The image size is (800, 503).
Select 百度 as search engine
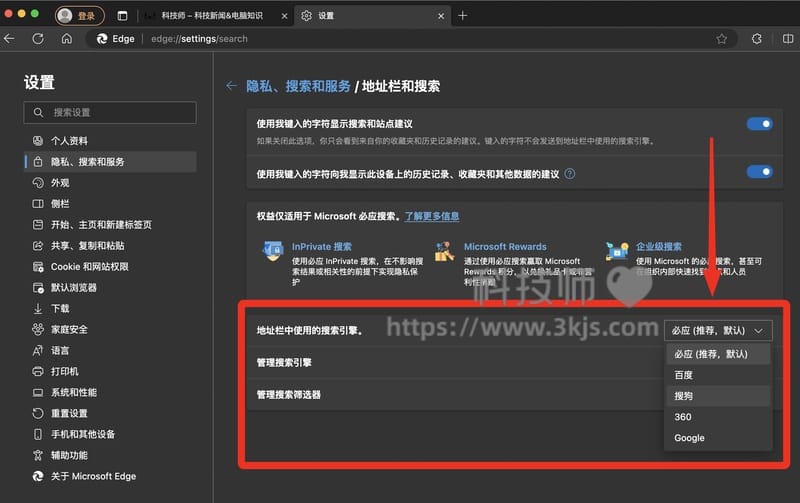click(718, 375)
